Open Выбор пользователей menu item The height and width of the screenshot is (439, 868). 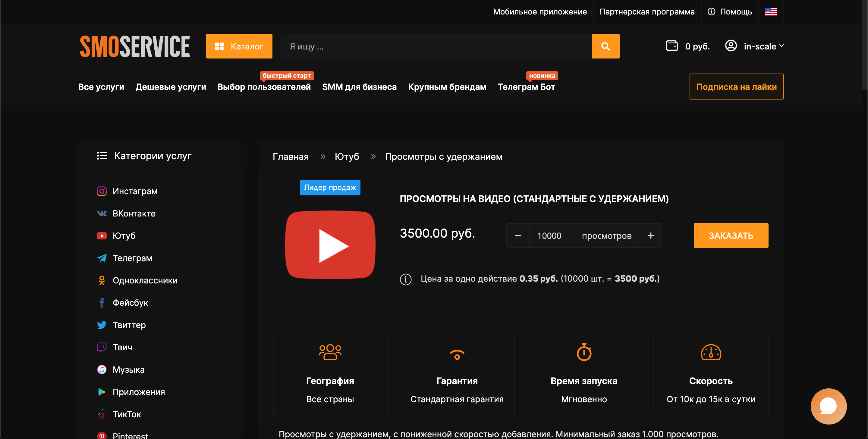coord(264,87)
